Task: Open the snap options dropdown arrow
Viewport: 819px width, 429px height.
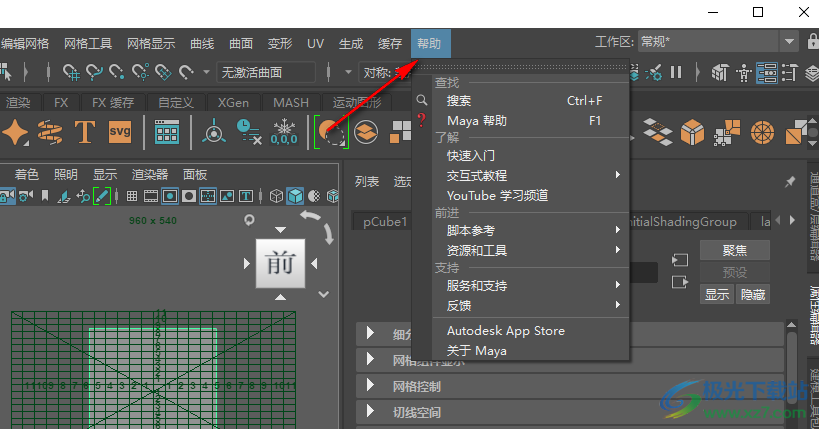Action: 206,72
